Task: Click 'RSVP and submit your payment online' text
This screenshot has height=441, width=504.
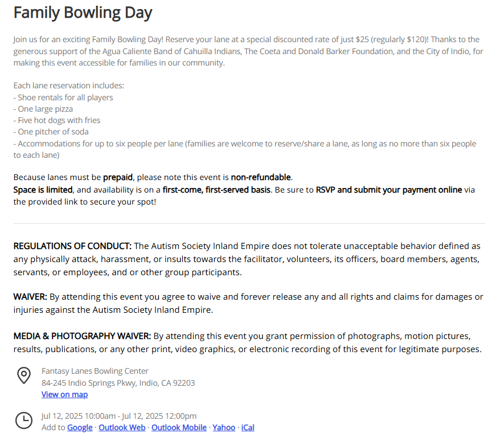Action: pos(389,190)
